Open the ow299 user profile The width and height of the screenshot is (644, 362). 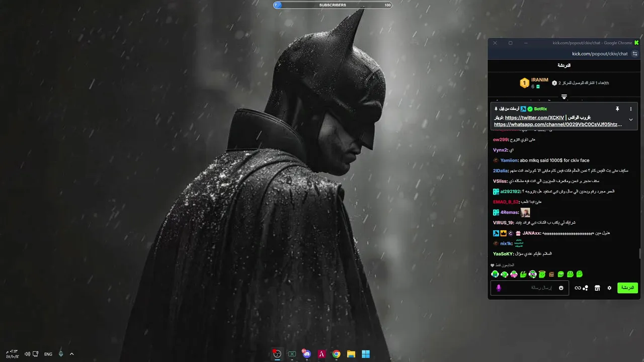[501, 140]
